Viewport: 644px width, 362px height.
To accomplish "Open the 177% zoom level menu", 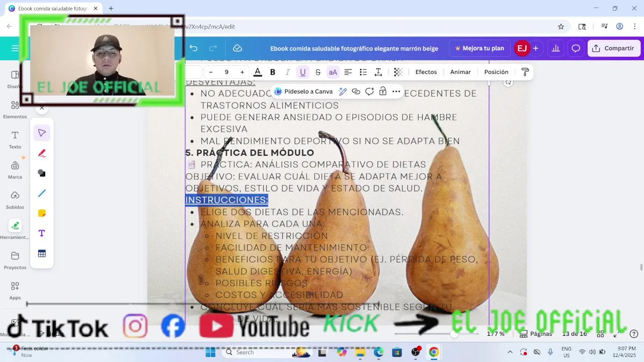I will point(496,334).
